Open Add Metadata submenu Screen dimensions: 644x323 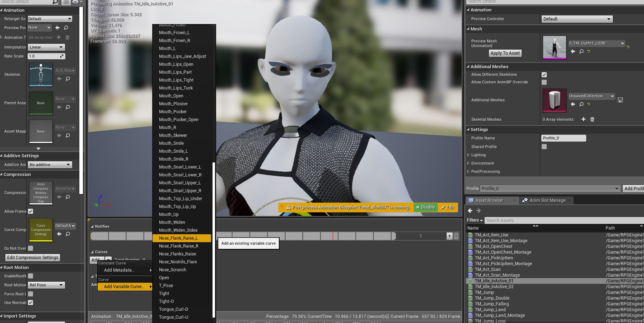(125, 270)
